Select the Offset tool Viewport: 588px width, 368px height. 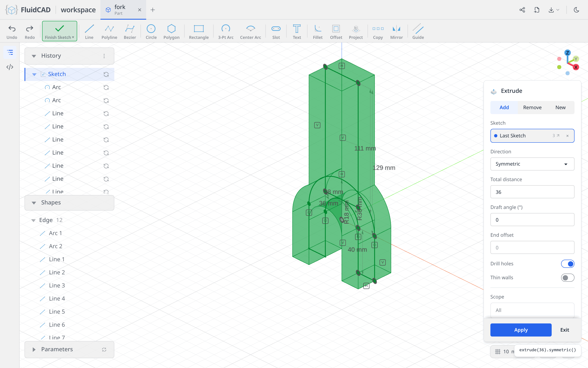(336, 32)
